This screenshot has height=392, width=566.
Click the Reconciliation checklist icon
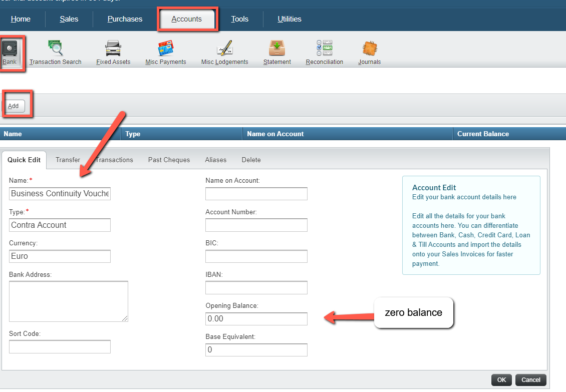[324, 49]
